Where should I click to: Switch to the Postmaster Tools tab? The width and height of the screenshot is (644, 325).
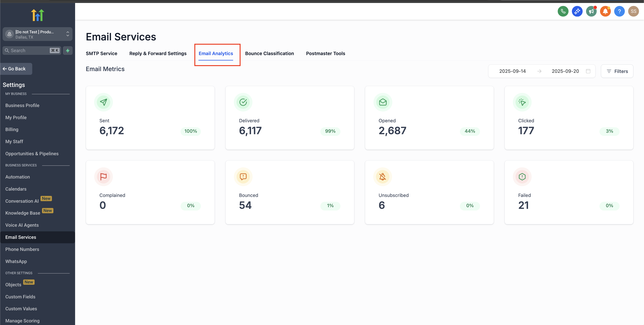325,53
